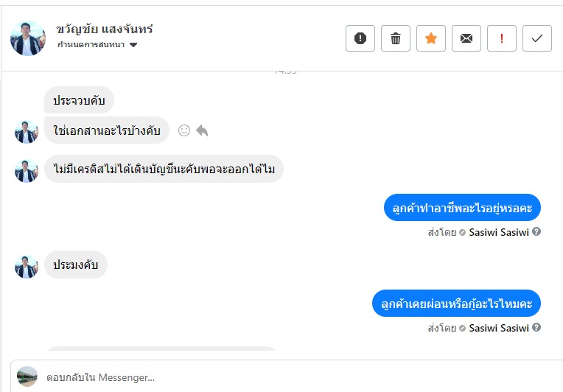Select the ลูกค้าเคยผ่อนหรือกู้อะไรไหมคะ message bubble
The height and width of the screenshot is (392, 563).
[x=457, y=304]
